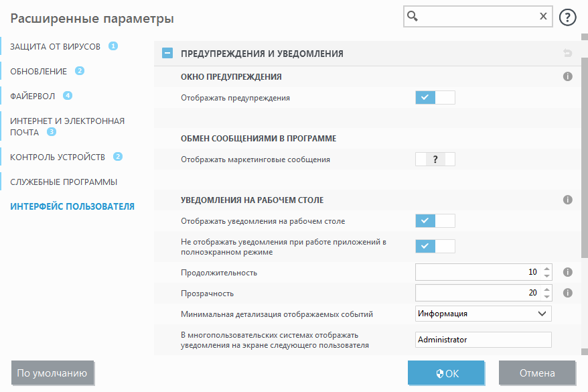Image resolution: width=588 pixels, height=392 pixels.
Task: Toggle Отображать предупреждения switch
Action: [x=435, y=98]
